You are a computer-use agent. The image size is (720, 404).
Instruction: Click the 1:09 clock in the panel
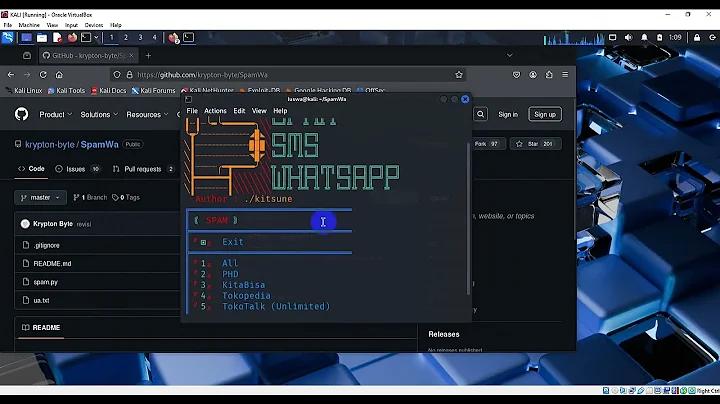pos(675,38)
